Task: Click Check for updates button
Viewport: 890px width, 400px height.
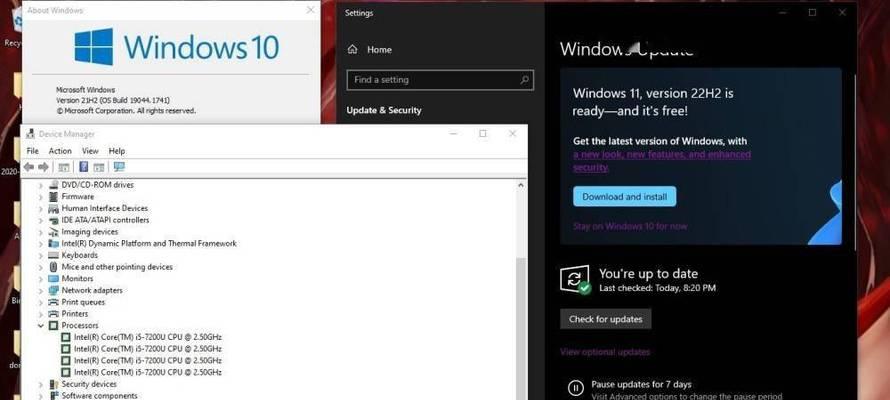Action: 606,319
